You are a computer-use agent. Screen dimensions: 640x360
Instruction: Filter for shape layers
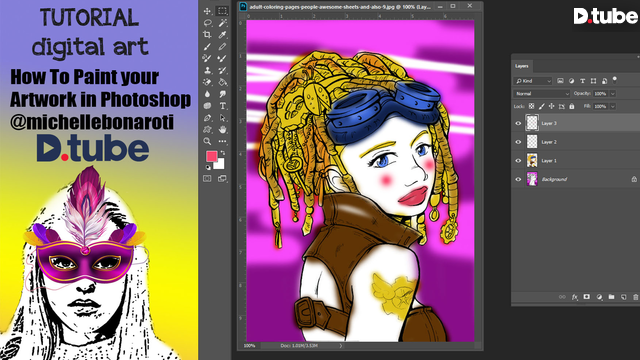(593, 81)
